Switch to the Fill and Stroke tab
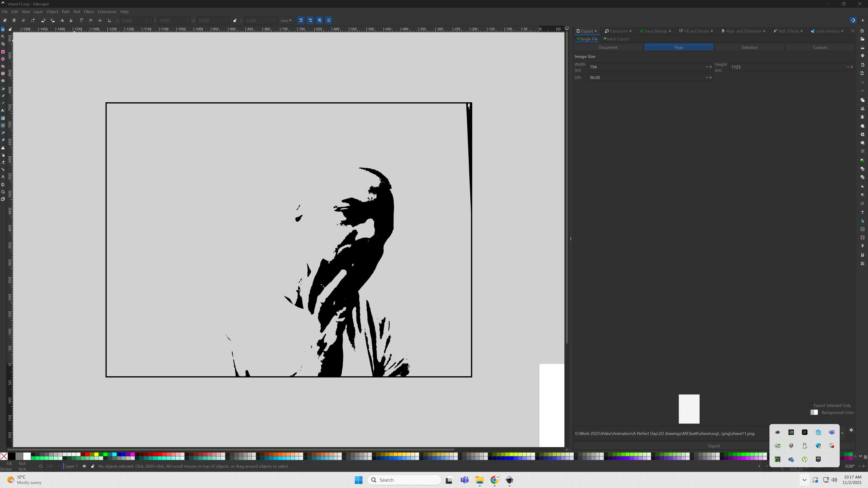The image size is (868, 488). tap(696, 31)
